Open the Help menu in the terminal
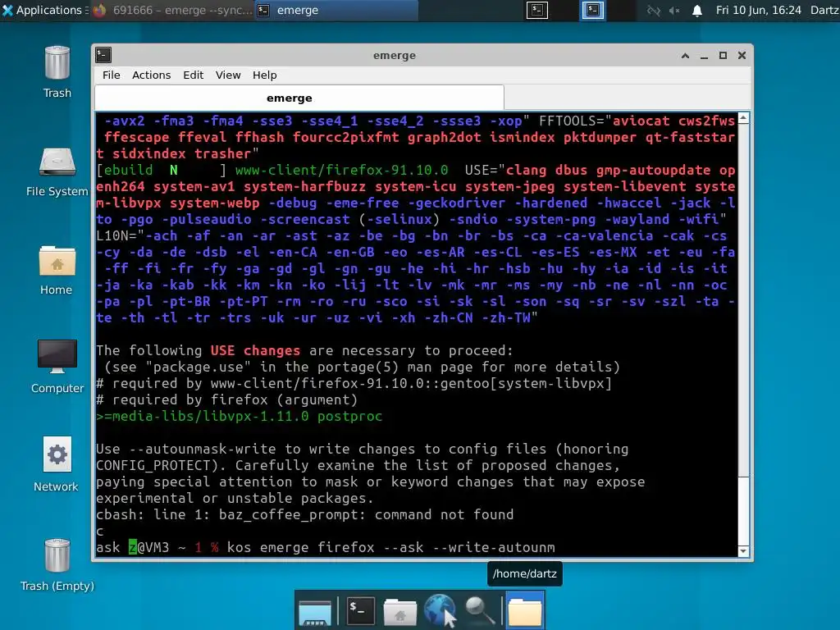This screenshot has width=840, height=630. point(265,75)
